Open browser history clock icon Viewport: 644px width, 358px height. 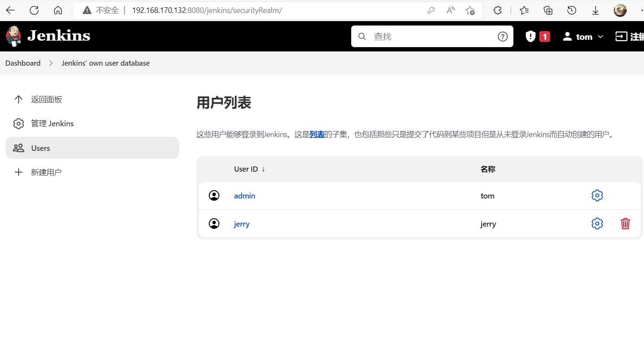pyautogui.click(x=572, y=10)
